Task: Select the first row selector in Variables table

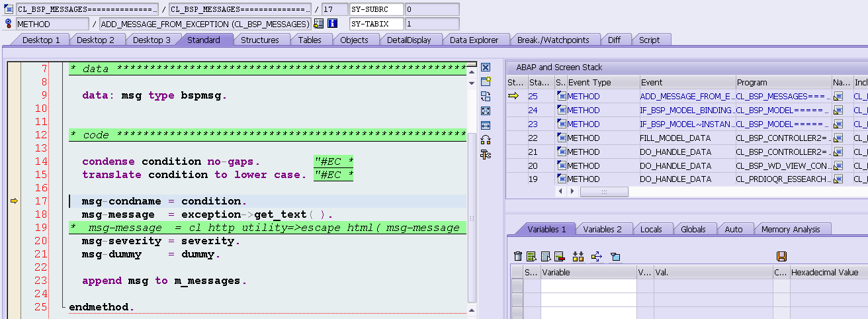Action: point(517,285)
